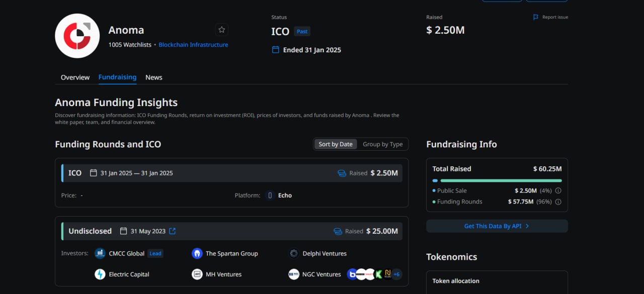The width and height of the screenshot is (644, 294).
Task: Click the "Funding Rounds and ICO" heading
Action: [x=108, y=144]
